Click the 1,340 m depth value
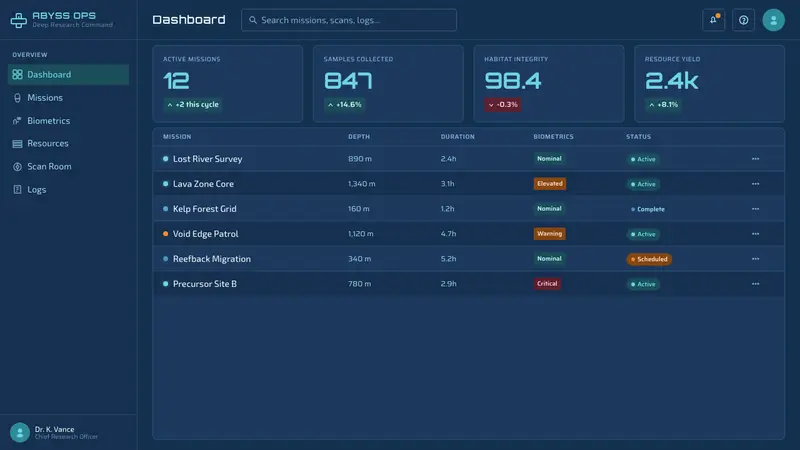800x450 pixels. (362, 184)
